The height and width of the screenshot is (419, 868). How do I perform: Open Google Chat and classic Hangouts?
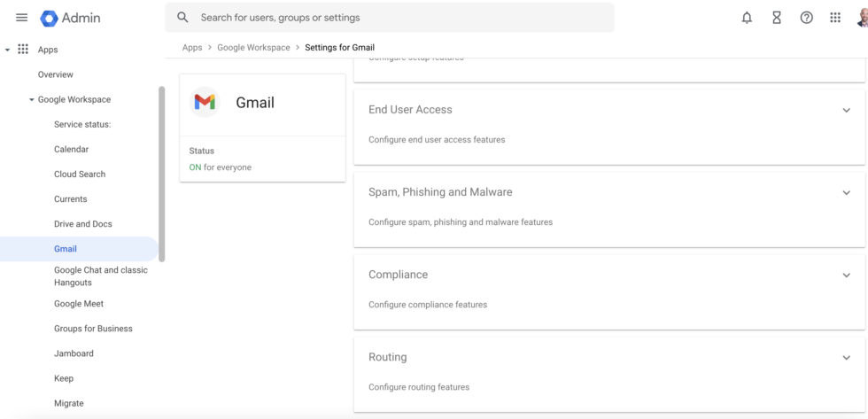101,276
